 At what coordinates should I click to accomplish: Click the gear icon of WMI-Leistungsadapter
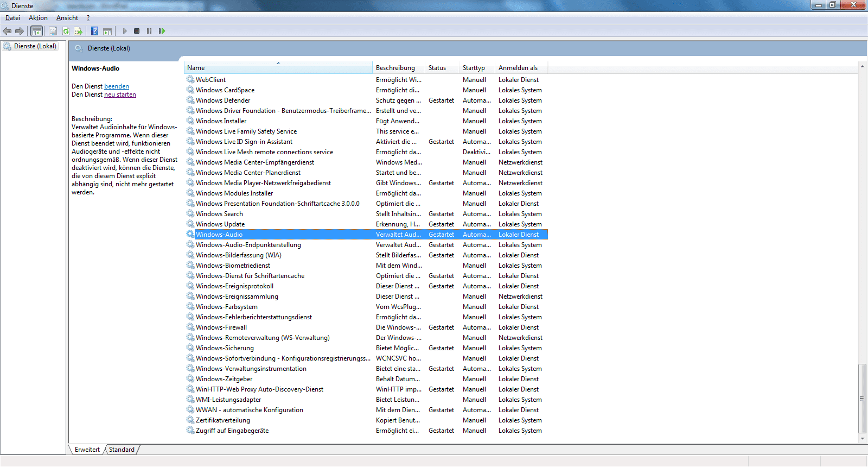(190, 400)
